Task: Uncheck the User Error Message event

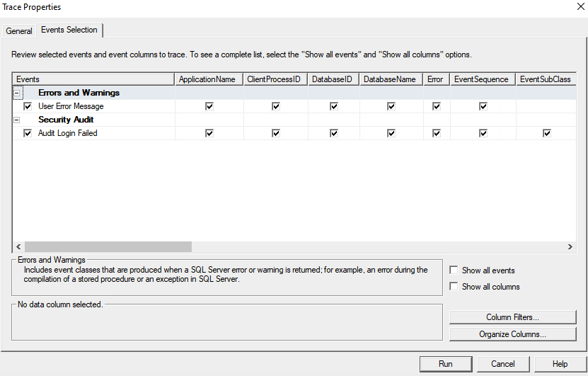Action: [x=28, y=106]
